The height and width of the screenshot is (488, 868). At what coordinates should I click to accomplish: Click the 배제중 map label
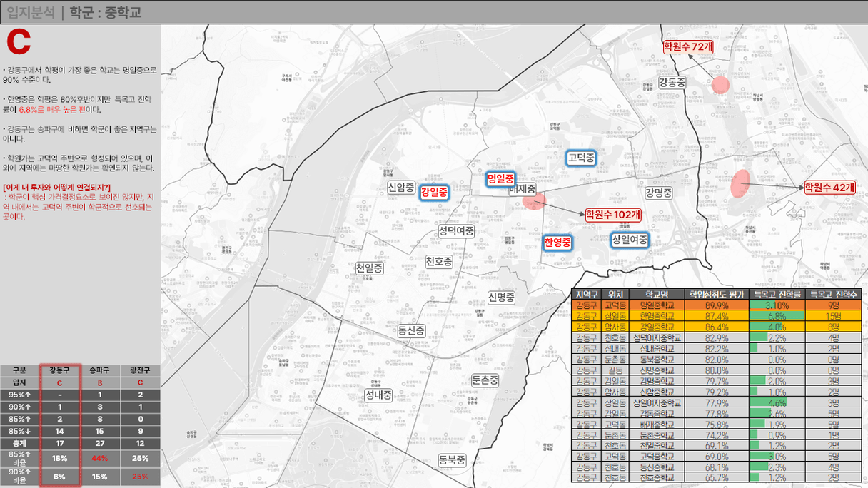tap(522, 189)
